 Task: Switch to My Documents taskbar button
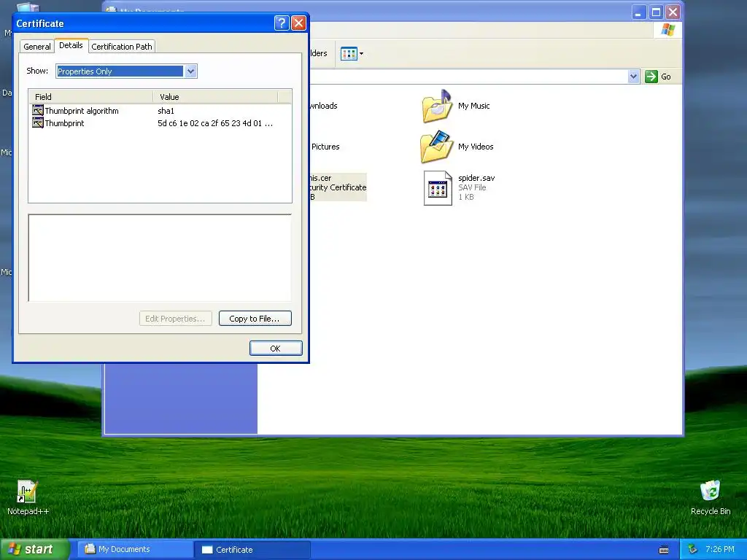pos(135,549)
